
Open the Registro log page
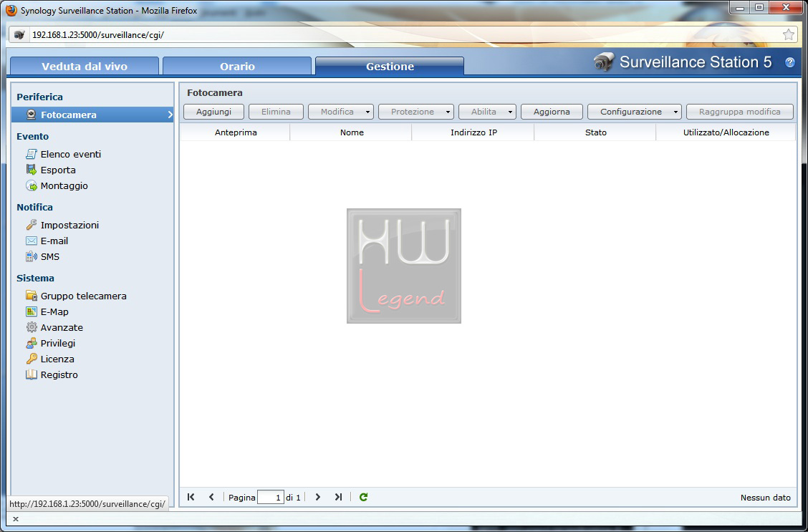click(59, 375)
